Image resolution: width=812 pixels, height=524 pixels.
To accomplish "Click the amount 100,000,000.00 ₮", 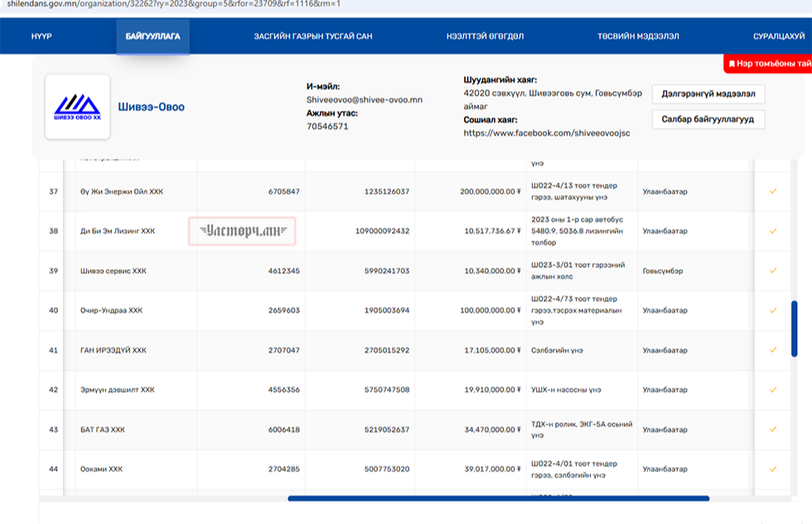I will pyautogui.click(x=491, y=310).
